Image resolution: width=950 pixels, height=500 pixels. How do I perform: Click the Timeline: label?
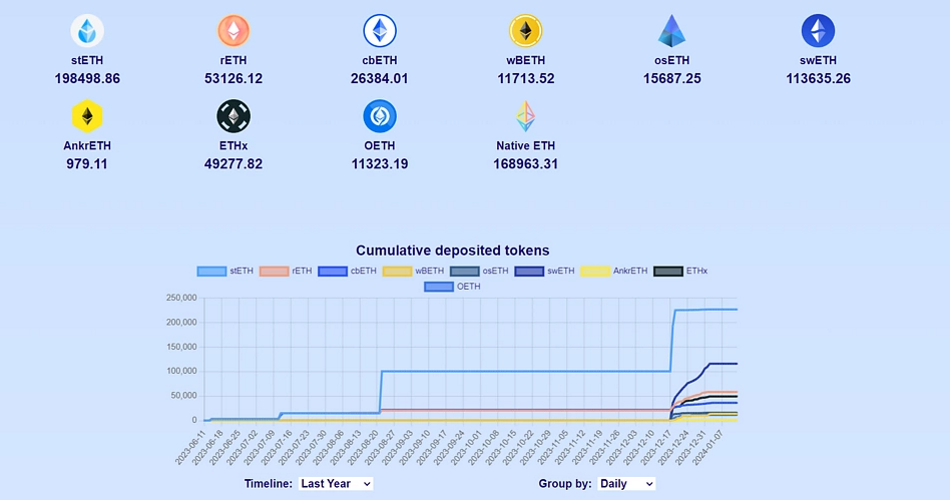point(268,484)
